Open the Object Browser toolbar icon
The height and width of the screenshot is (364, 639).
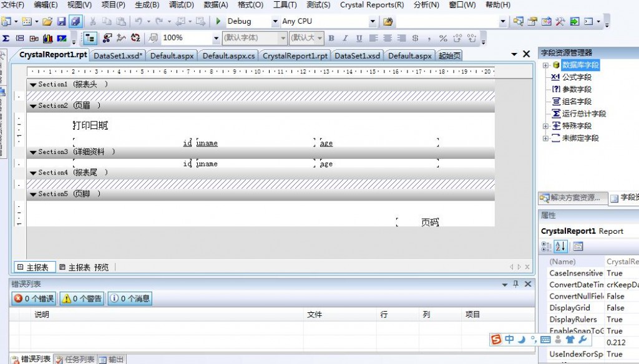[546, 21]
